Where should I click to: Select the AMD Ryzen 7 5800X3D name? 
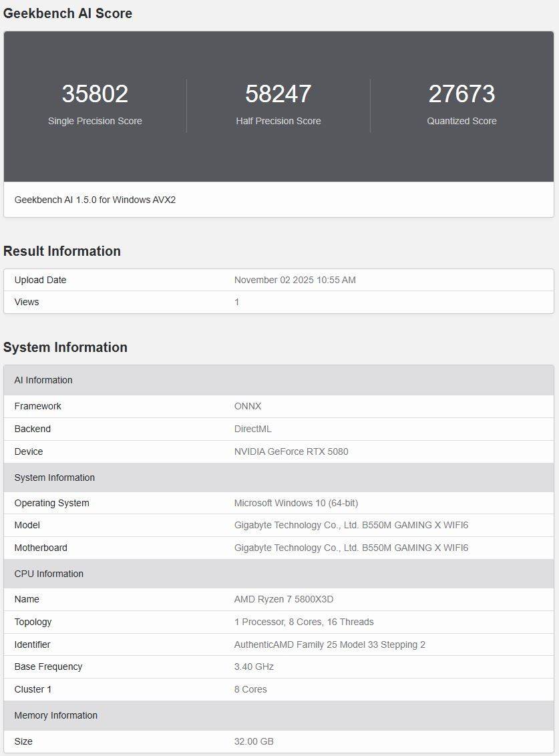[x=283, y=599]
